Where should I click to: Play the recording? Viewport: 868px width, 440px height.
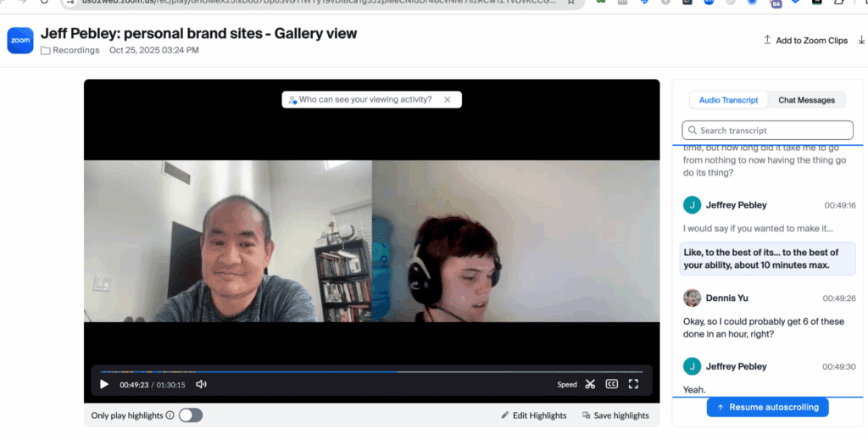[x=103, y=384]
